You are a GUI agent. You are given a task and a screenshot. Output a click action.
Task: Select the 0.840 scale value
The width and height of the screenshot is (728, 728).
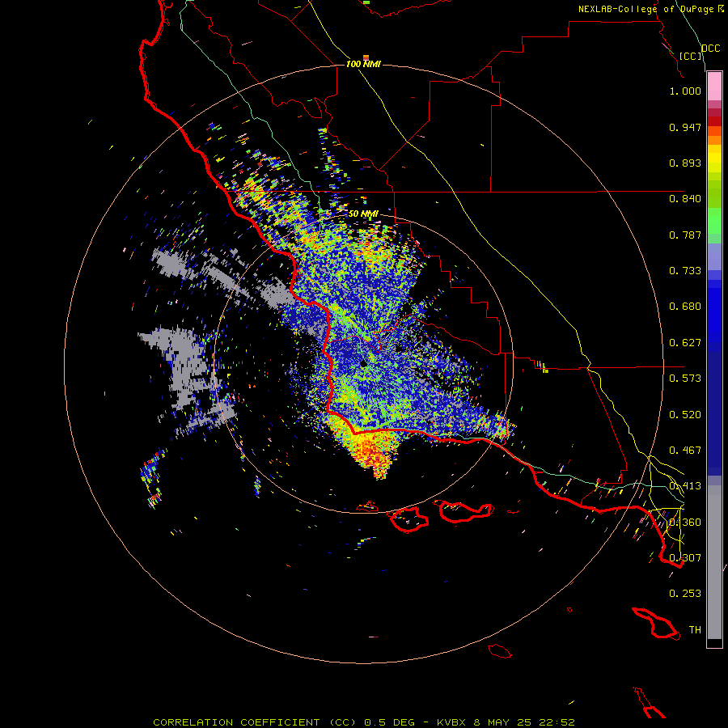coord(685,199)
